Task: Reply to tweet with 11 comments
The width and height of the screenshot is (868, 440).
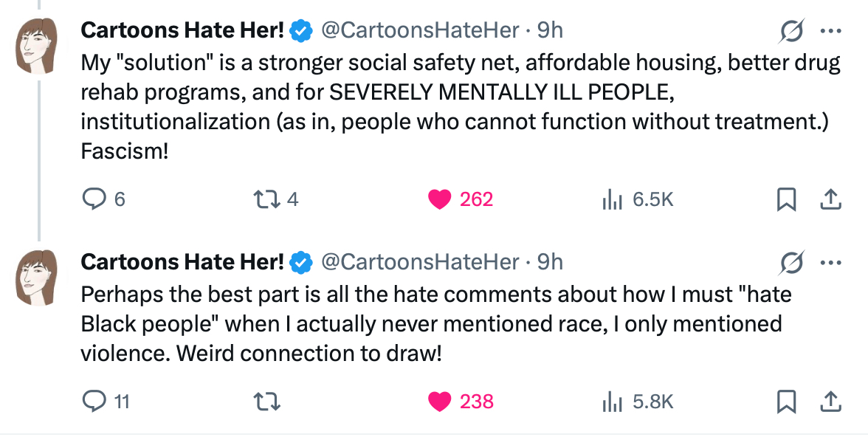Action: click(x=94, y=401)
